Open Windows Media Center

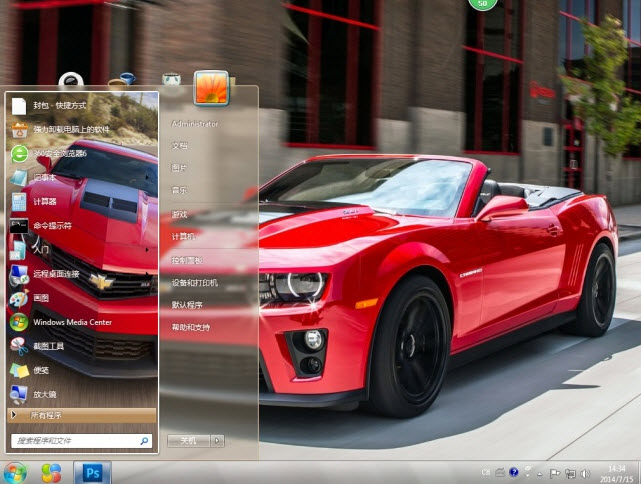72,322
